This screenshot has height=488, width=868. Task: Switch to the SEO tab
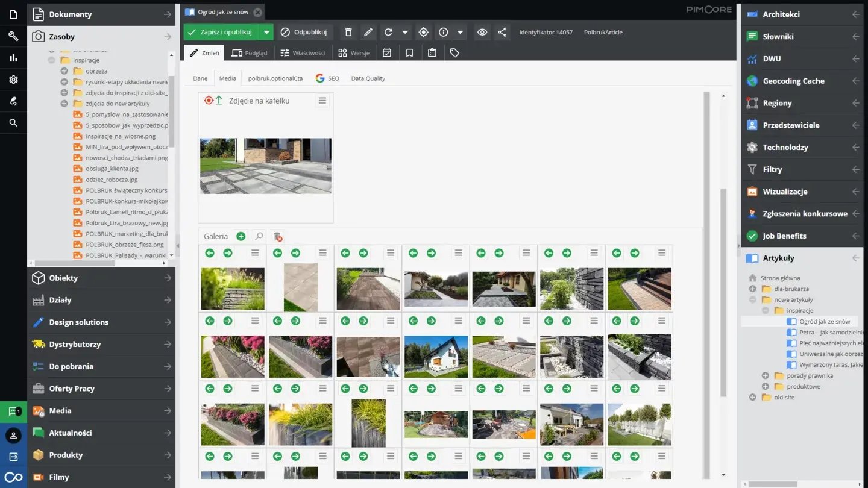327,78
